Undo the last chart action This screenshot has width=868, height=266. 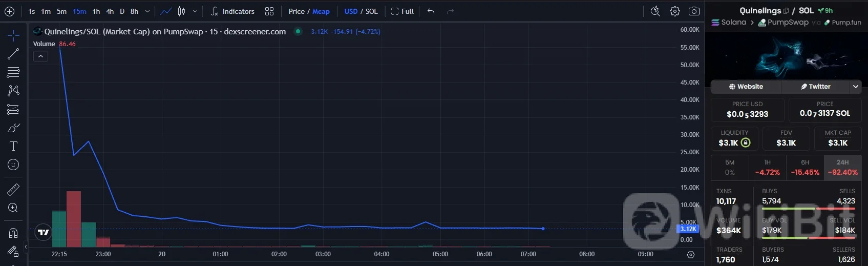[431, 11]
